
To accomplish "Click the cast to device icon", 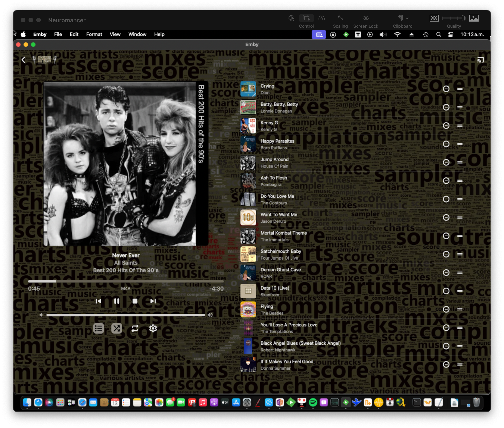I will click(480, 60).
